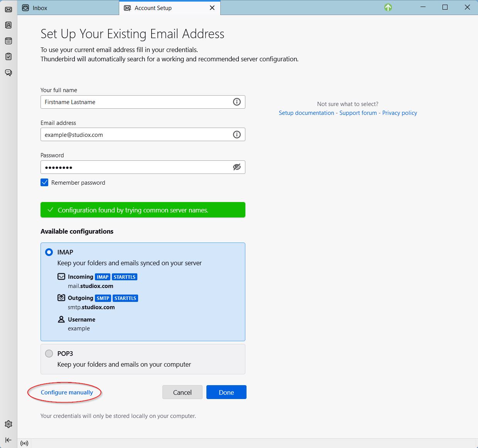Open the Address Book sidebar icon
Screen dimensions: 478x448
(8, 25)
